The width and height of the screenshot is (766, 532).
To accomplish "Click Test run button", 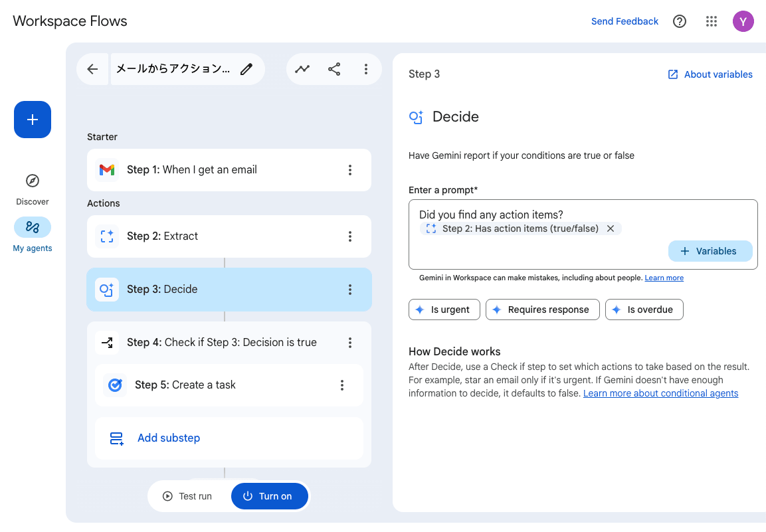I will pyautogui.click(x=188, y=496).
